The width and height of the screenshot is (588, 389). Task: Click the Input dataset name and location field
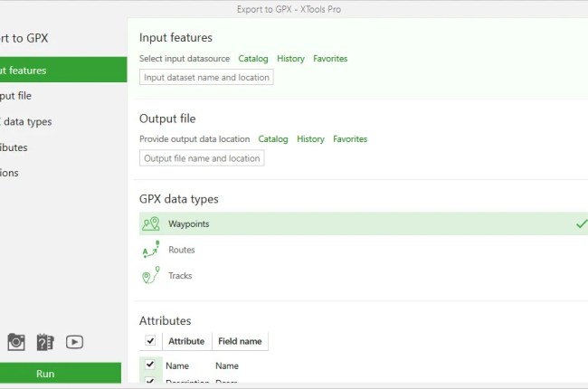tap(206, 78)
